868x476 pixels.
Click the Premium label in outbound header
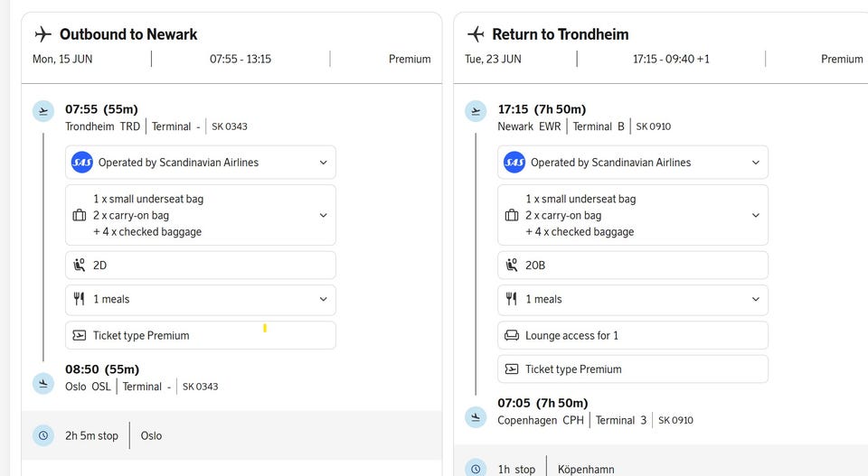click(410, 59)
